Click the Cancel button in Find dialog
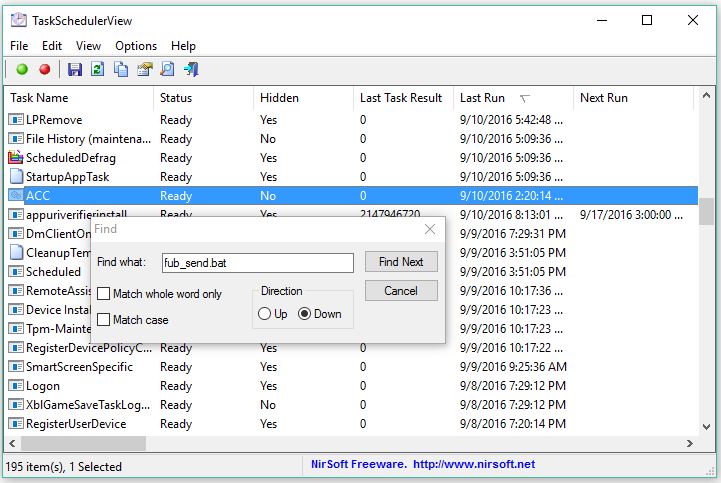721x483 pixels. coord(401,291)
